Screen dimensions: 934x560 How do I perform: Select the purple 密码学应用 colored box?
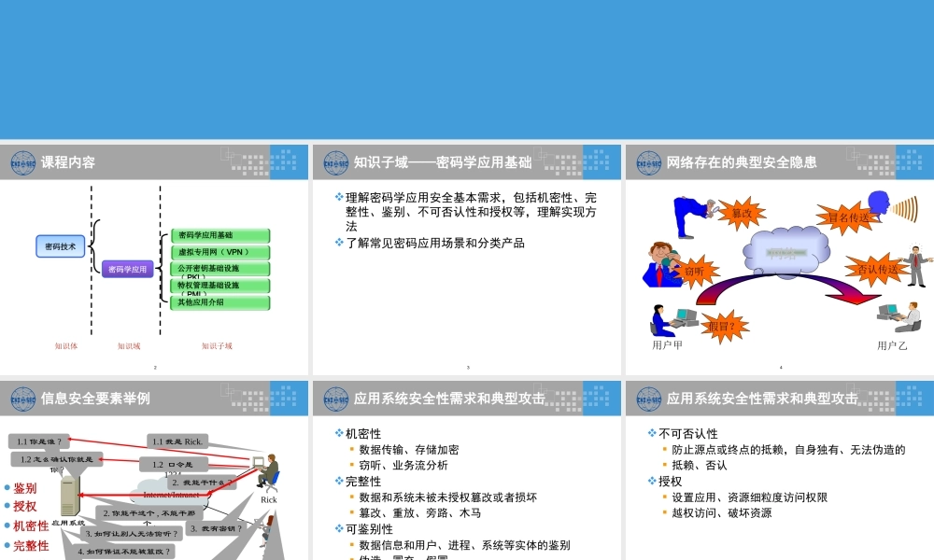point(128,269)
